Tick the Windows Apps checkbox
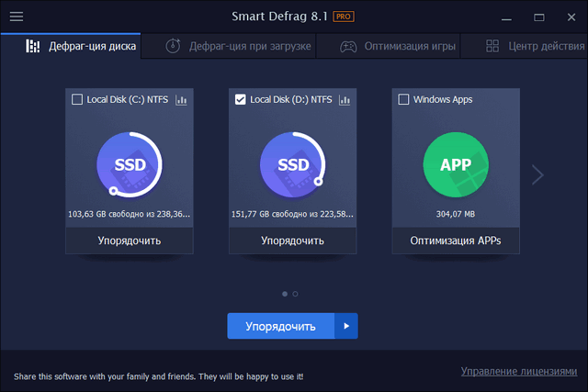The height and width of the screenshot is (392, 588). pyautogui.click(x=403, y=100)
